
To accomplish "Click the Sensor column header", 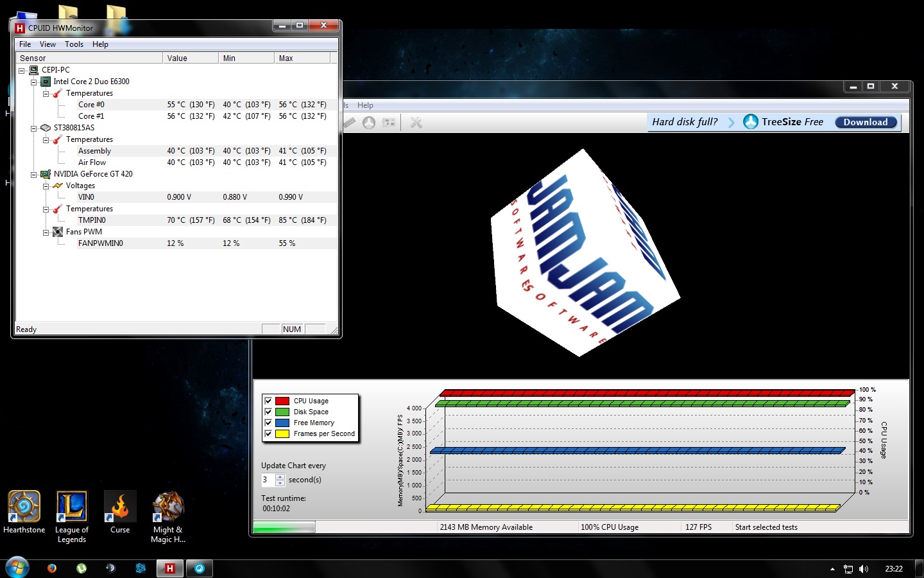I will [89, 58].
